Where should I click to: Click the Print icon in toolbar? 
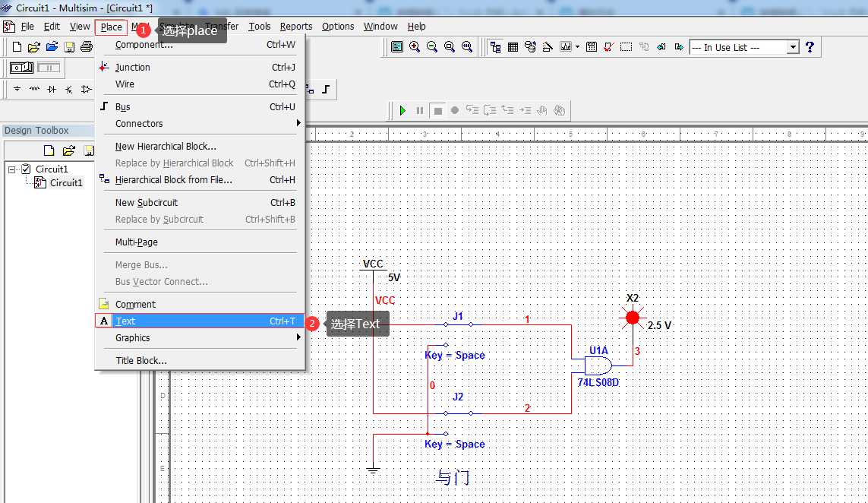pyautogui.click(x=87, y=47)
